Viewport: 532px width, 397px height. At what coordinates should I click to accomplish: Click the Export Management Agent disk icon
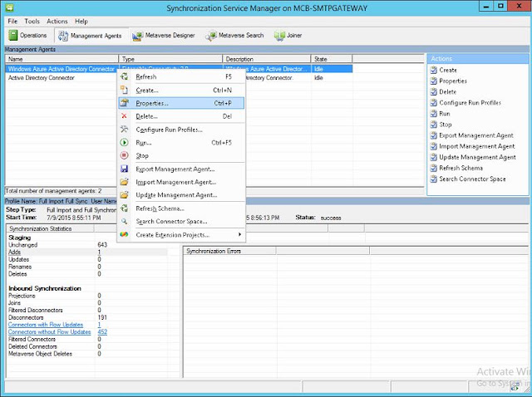coord(124,169)
